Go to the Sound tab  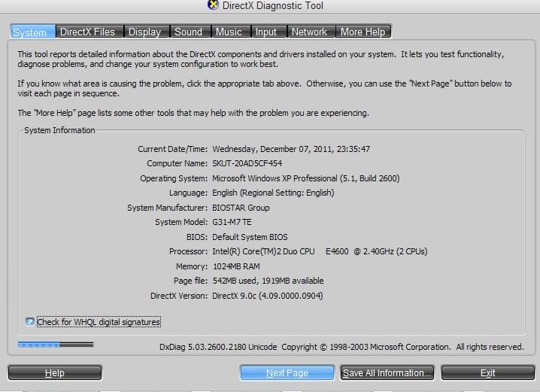point(190,32)
